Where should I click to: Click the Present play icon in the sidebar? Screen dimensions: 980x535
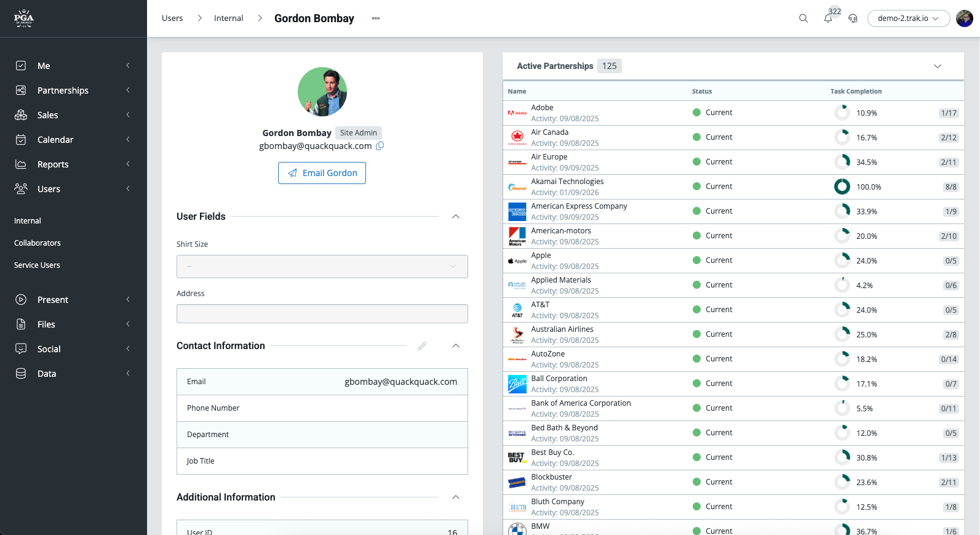(21, 300)
